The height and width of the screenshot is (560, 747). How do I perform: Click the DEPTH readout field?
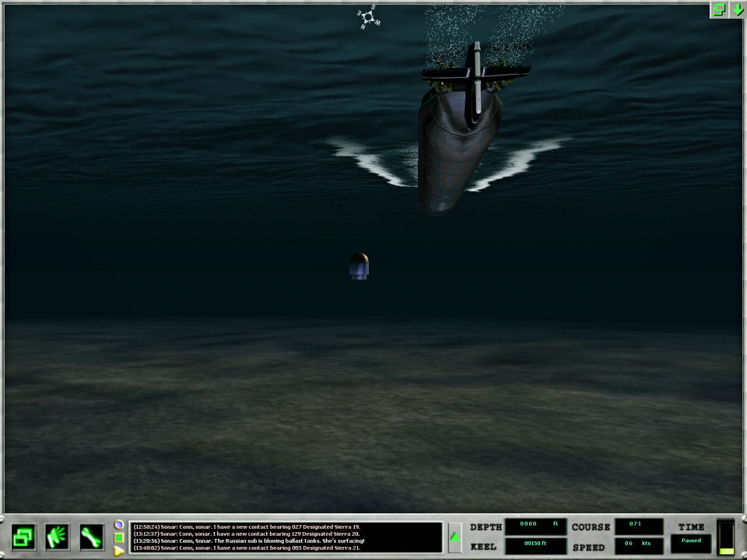click(535, 526)
